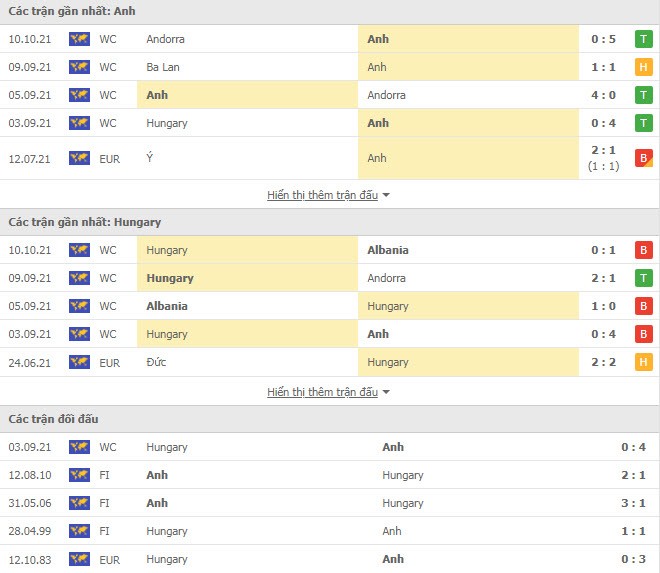This screenshot has width=660, height=573.
Task: Click the world flag icon of the 12.07.21 EUR match
Action: 79,158
